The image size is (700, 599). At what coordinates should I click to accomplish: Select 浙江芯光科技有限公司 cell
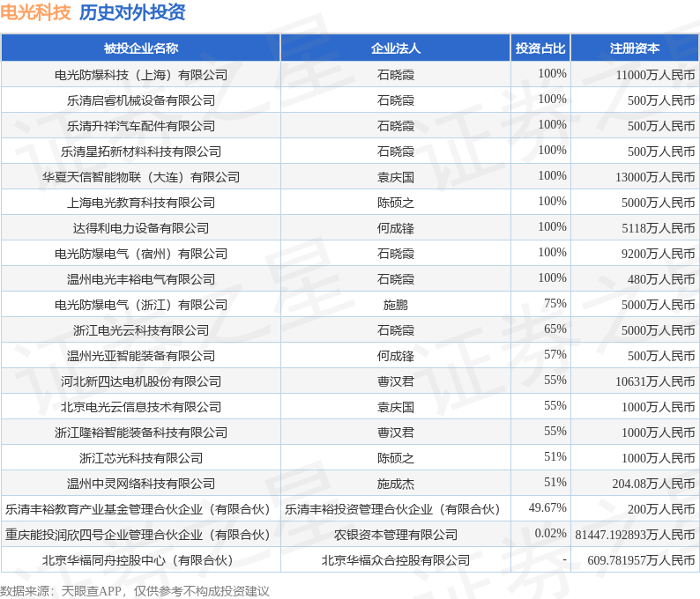pos(141,457)
